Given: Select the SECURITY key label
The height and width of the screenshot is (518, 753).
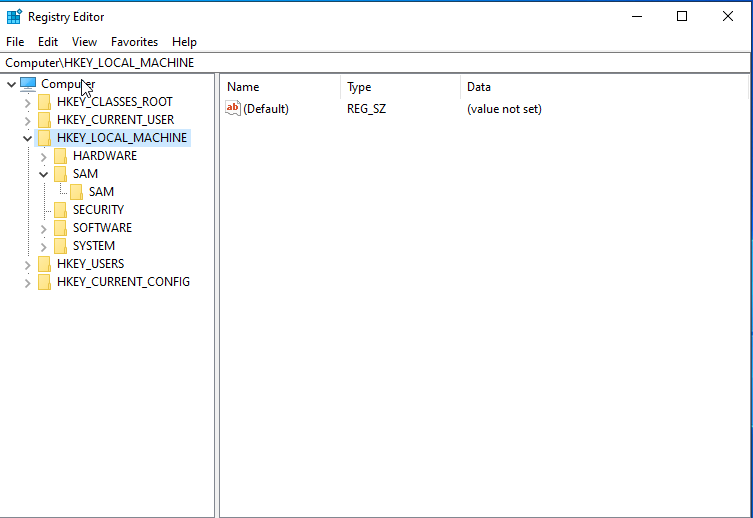Looking at the screenshot, I should coord(98,210).
